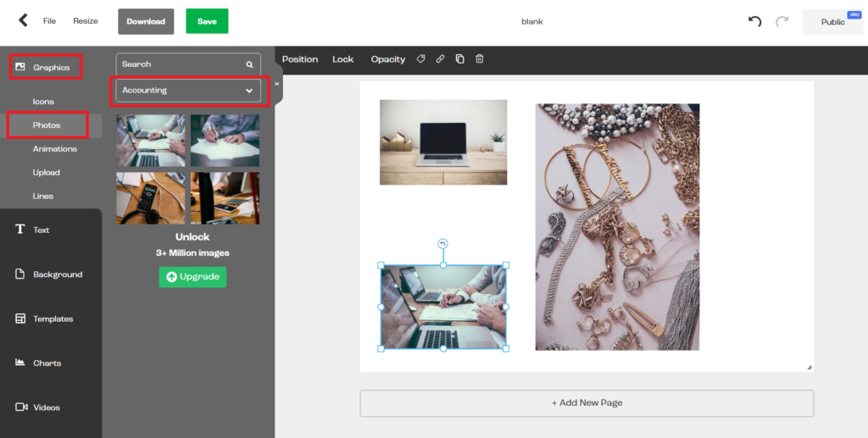Open the Resize menu
This screenshot has height=438, width=868.
coord(86,21)
